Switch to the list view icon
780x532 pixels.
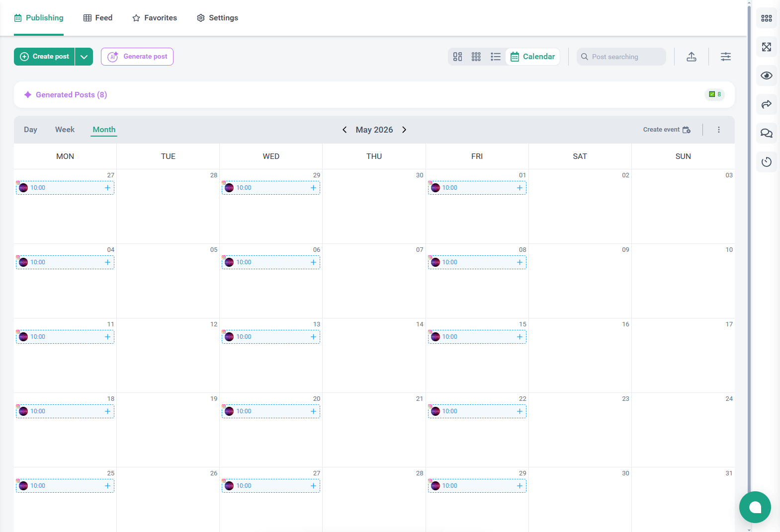[495, 57]
